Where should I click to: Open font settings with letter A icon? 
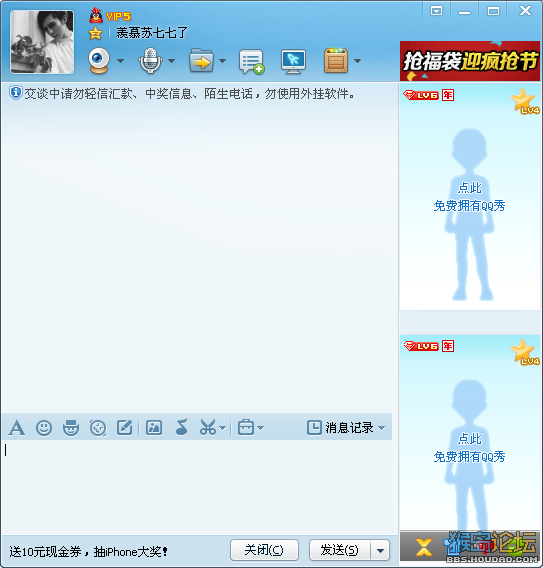[17, 428]
